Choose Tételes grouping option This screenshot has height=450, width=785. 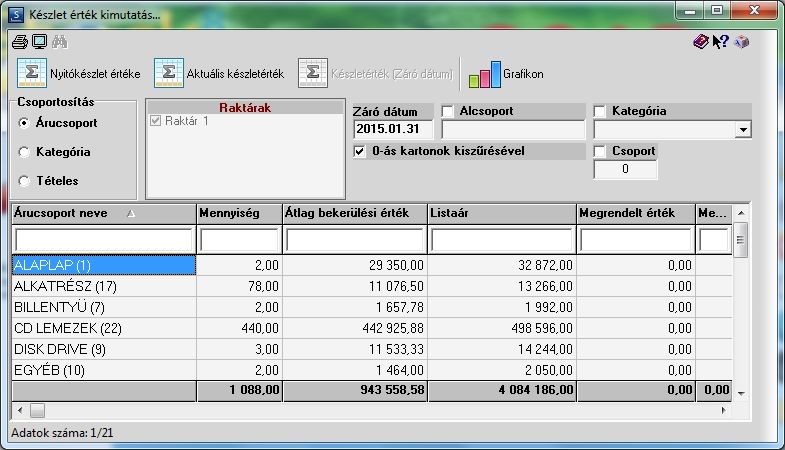[x=24, y=181]
